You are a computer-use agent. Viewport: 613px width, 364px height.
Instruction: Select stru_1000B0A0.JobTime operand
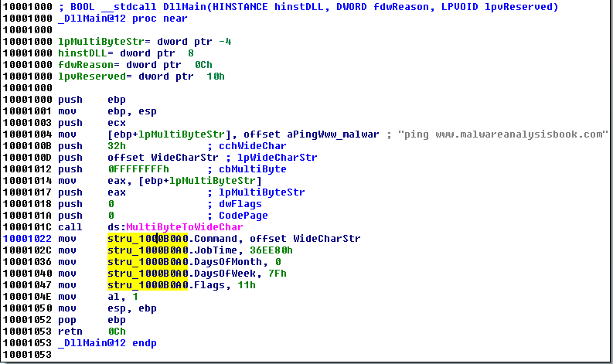coord(169,250)
